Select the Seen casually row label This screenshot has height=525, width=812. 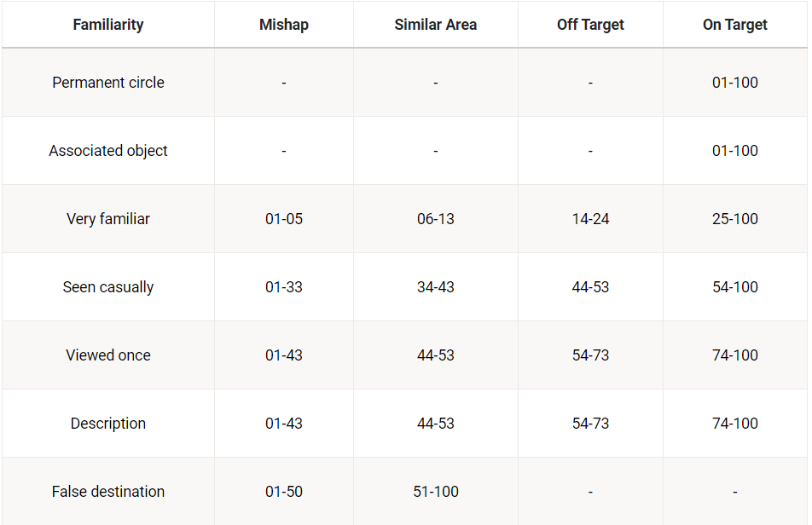coord(108,287)
